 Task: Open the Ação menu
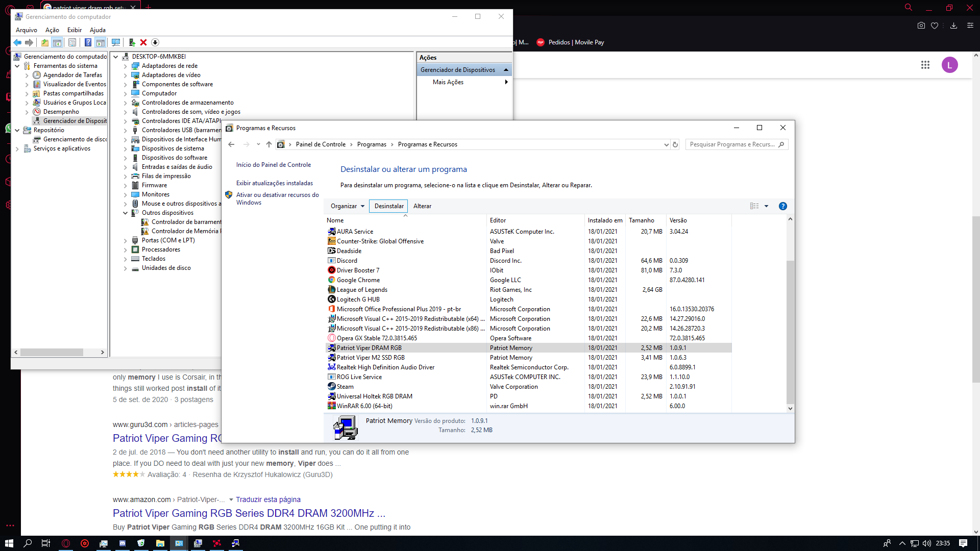[52, 30]
